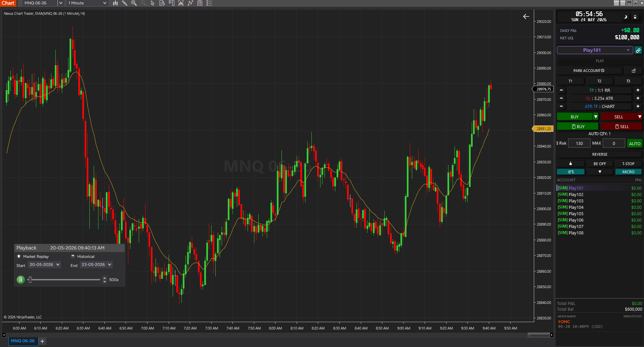Open the bar type chart style icon
The image size is (644, 347).
tap(115, 3)
